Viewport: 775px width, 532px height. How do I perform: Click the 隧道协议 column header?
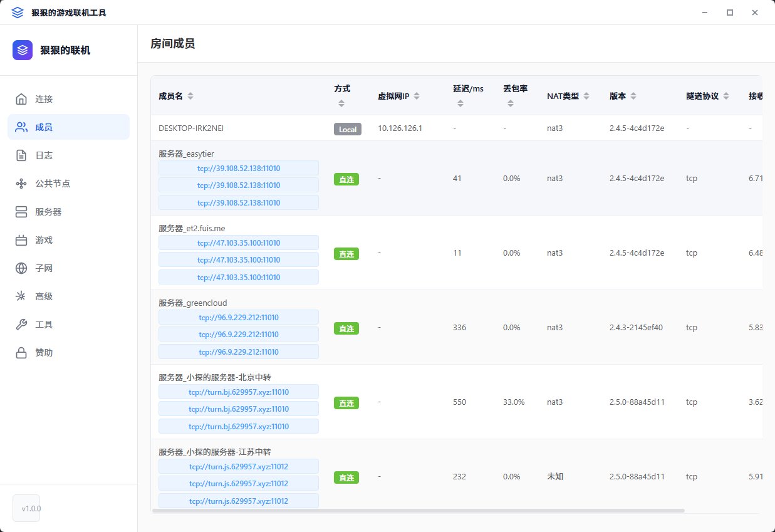[x=702, y=96]
